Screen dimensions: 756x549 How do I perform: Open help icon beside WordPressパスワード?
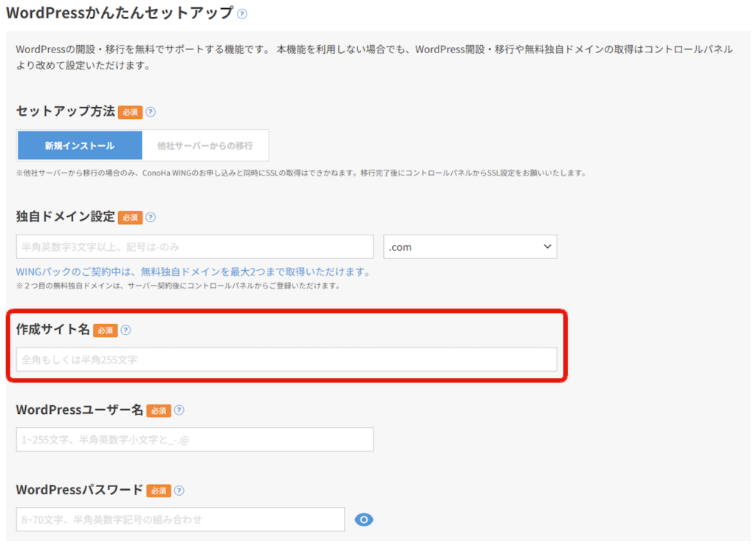coord(179,491)
